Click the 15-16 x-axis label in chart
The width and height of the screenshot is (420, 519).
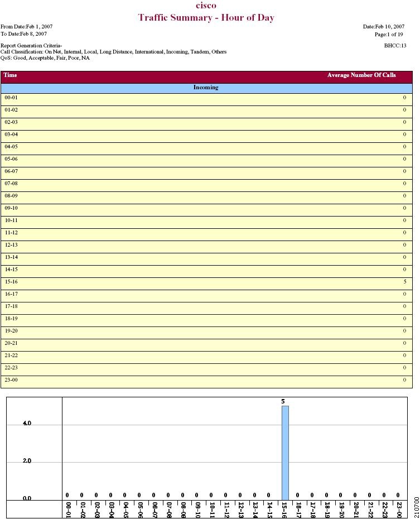pyautogui.click(x=284, y=510)
